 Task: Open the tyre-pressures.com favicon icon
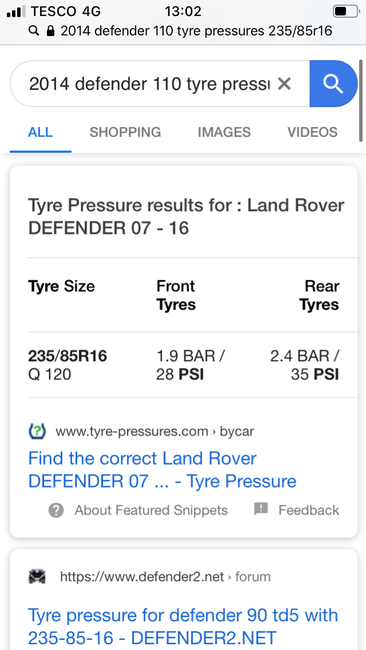[x=37, y=432]
